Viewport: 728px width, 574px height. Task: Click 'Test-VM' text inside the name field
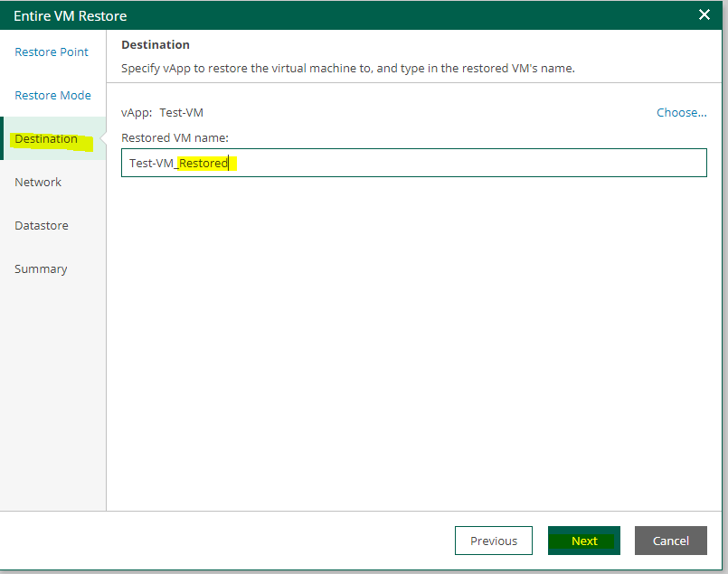tap(151, 164)
